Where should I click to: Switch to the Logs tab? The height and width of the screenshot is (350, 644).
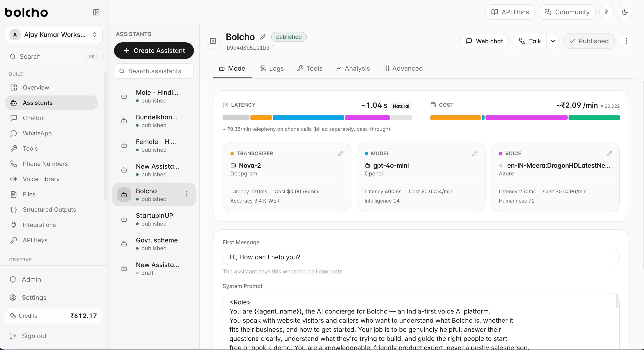pyautogui.click(x=272, y=68)
